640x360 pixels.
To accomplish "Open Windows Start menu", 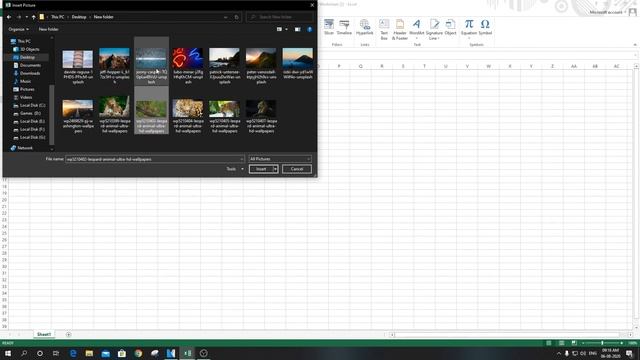I will (x=8, y=353).
